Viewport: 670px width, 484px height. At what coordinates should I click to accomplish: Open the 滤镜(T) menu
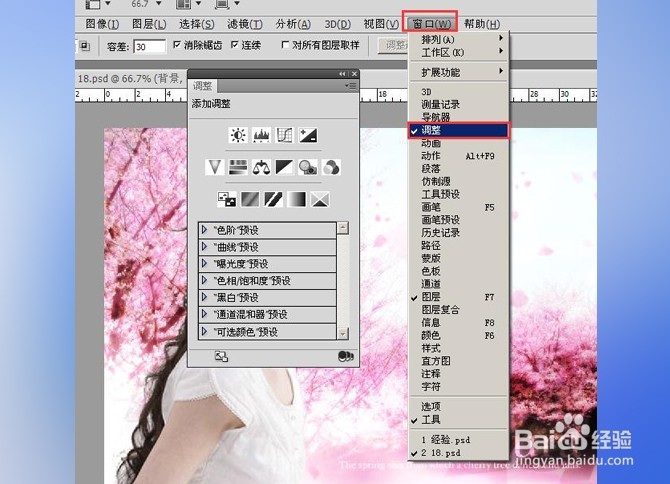pyautogui.click(x=244, y=24)
